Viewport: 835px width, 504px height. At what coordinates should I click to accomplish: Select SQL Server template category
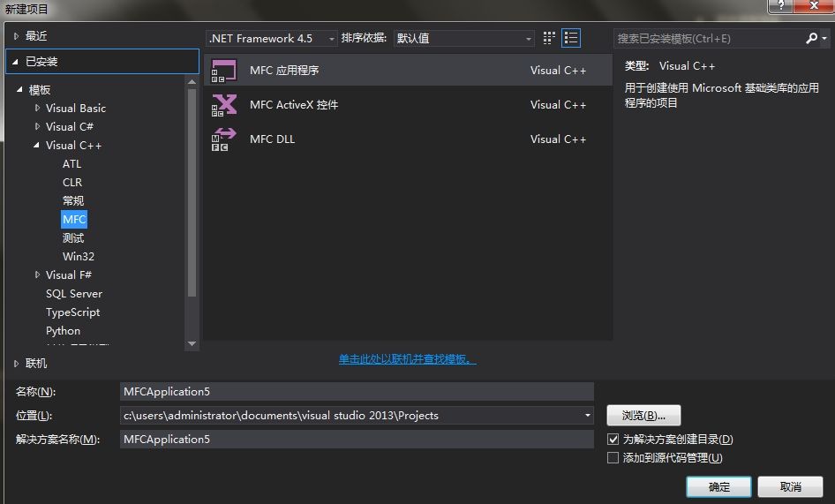pos(74,294)
